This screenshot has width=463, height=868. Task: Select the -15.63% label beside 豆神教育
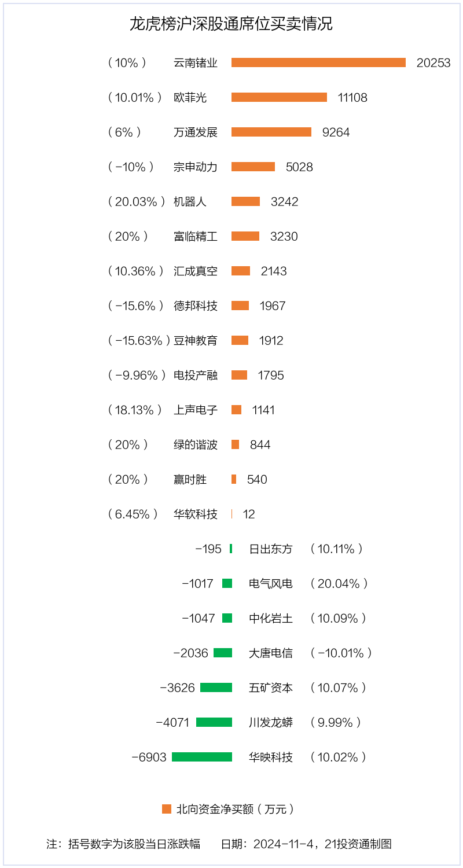click(139, 341)
